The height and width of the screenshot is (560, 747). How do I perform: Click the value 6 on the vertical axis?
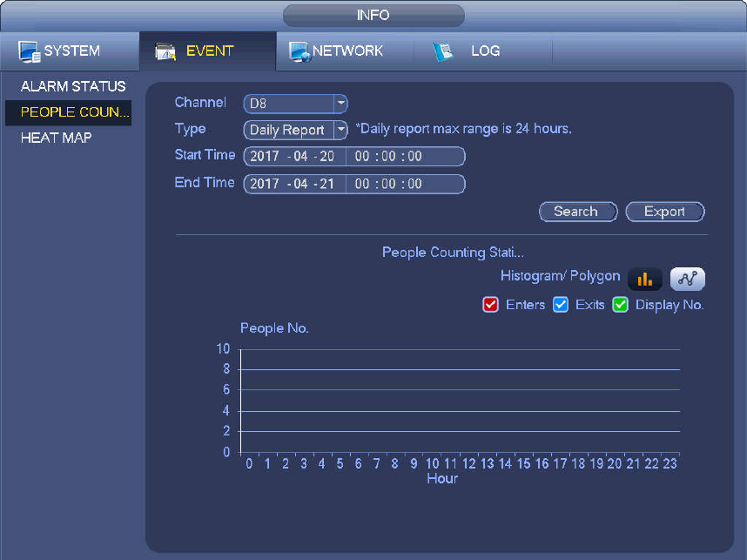pos(226,390)
